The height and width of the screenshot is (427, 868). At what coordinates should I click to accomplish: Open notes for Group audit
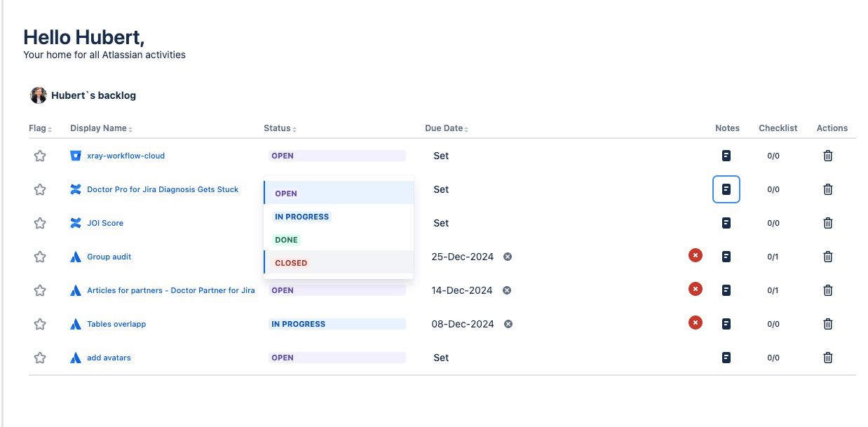726,257
